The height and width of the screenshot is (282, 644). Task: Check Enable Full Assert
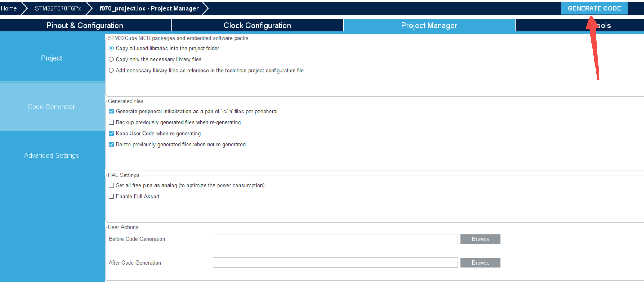[111, 196]
